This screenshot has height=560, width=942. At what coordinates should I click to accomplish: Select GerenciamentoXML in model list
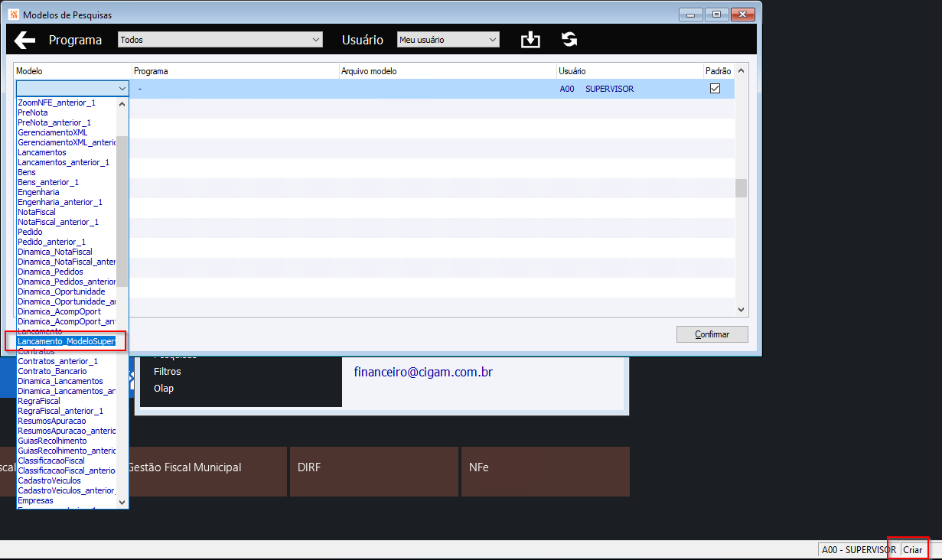pyautogui.click(x=52, y=132)
